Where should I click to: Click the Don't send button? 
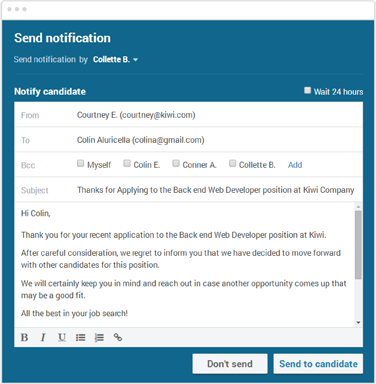point(230,364)
